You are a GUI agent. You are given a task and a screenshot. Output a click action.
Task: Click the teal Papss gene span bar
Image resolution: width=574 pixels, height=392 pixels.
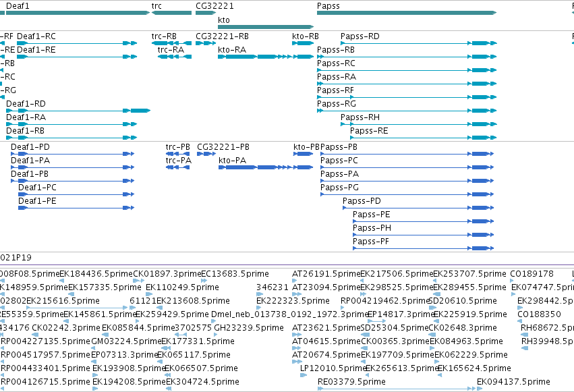[407, 13]
